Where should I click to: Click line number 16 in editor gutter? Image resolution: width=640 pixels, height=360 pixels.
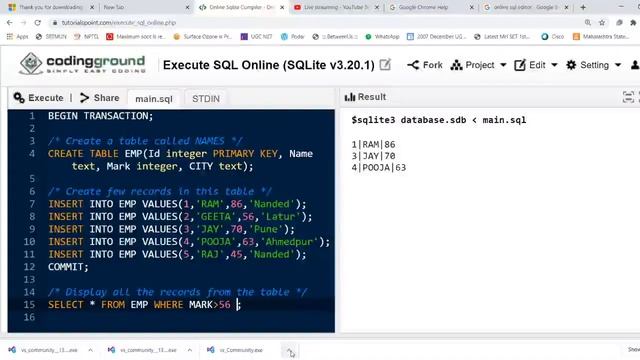[x=29, y=317]
